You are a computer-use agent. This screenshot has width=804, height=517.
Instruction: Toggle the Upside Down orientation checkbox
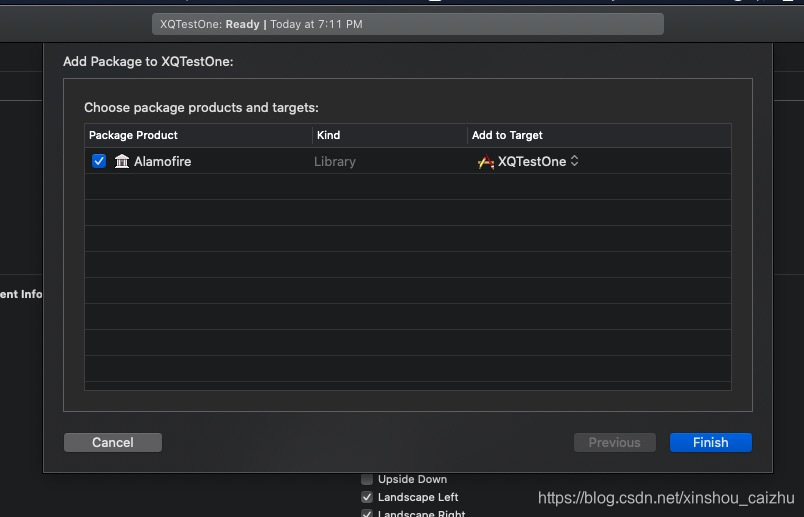[367, 479]
